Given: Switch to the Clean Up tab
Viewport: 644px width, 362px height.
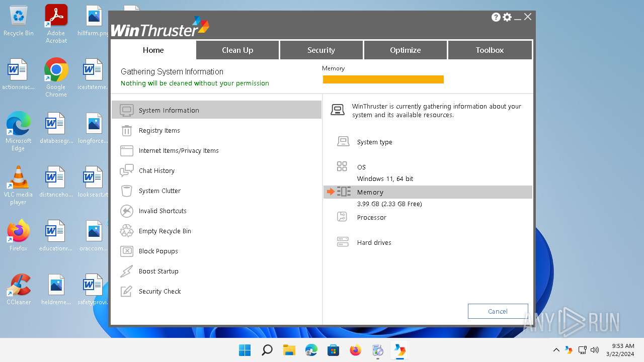Looking at the screenshot, I should (237, 50).
